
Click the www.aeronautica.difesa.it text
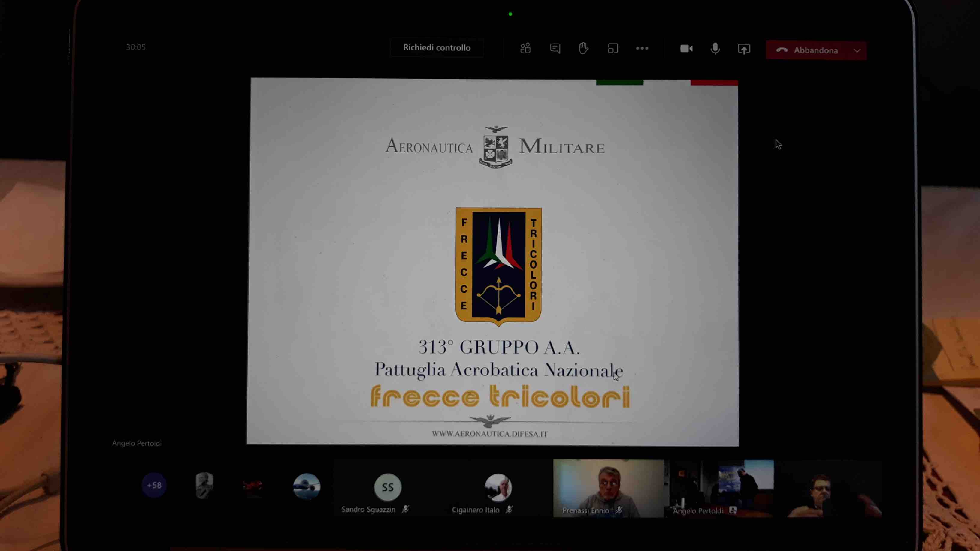[490, 433]
